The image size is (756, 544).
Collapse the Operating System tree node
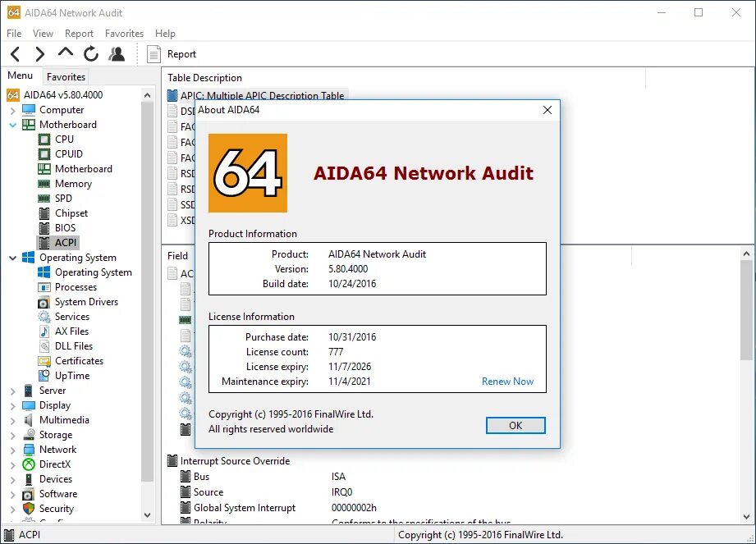tap(12, 258)
